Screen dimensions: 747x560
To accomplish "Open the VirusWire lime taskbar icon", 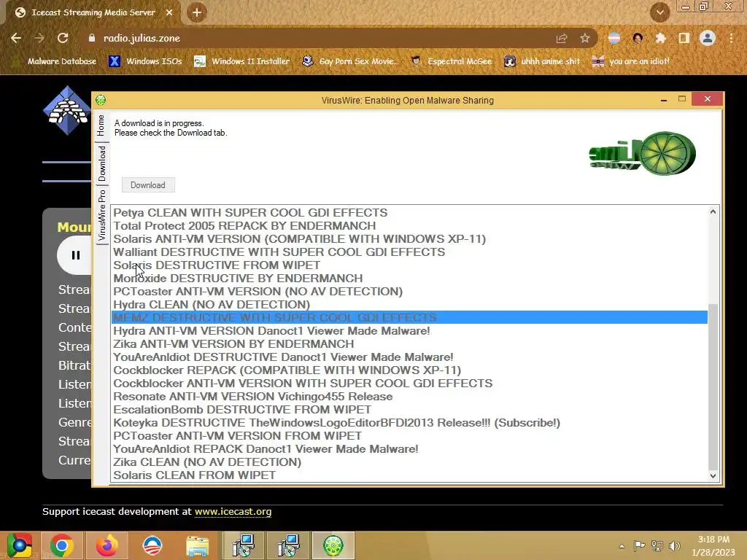I will [333, 545].
